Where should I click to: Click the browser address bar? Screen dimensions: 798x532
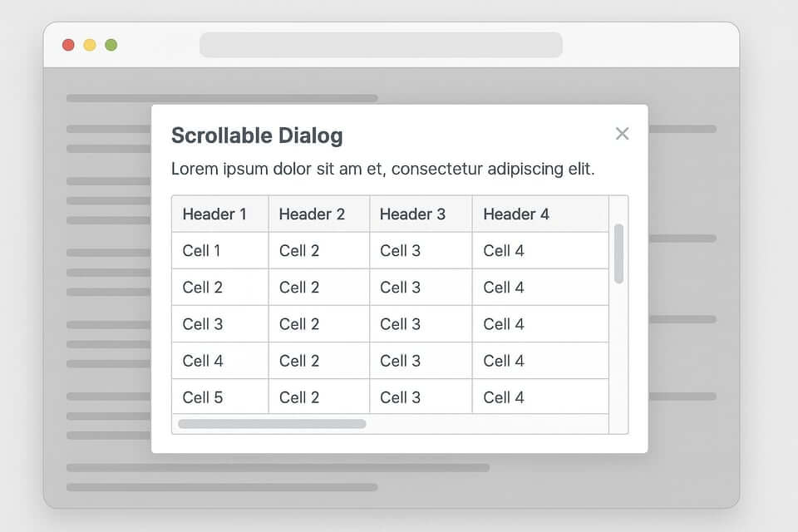[x=381, y=45]
